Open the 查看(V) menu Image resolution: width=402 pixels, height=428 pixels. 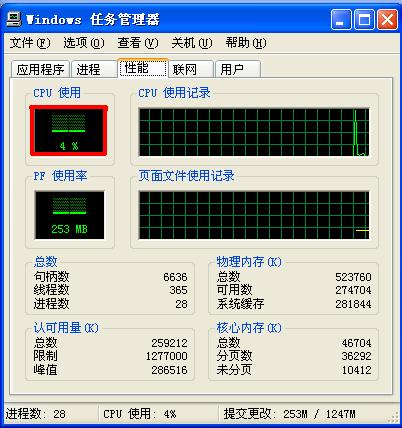138,43
